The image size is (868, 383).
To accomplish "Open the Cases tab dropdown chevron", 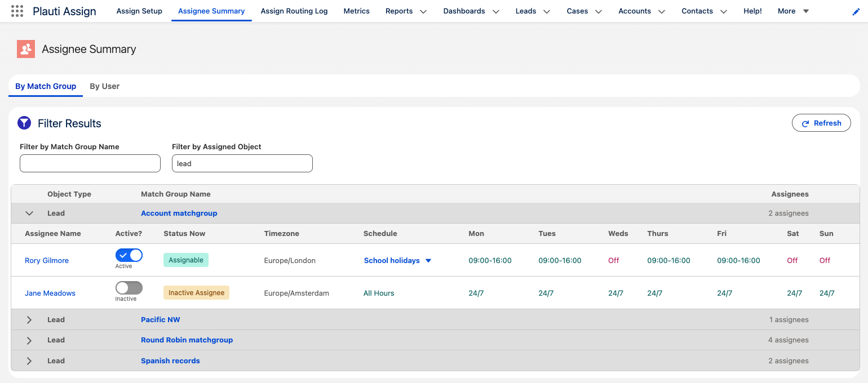I will 599,11.
